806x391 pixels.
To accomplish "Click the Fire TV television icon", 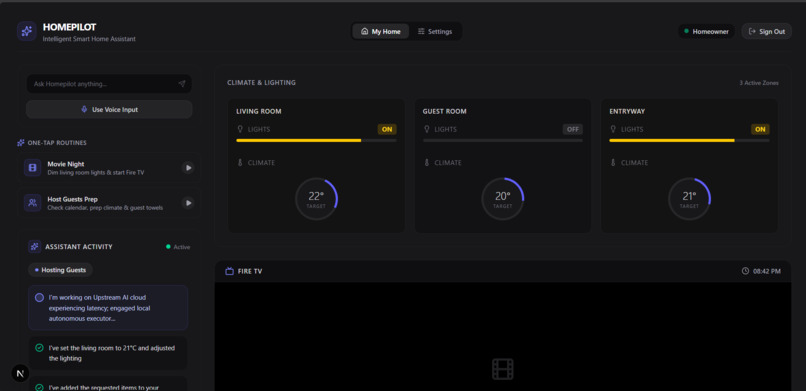I will (x=230, y=271).
